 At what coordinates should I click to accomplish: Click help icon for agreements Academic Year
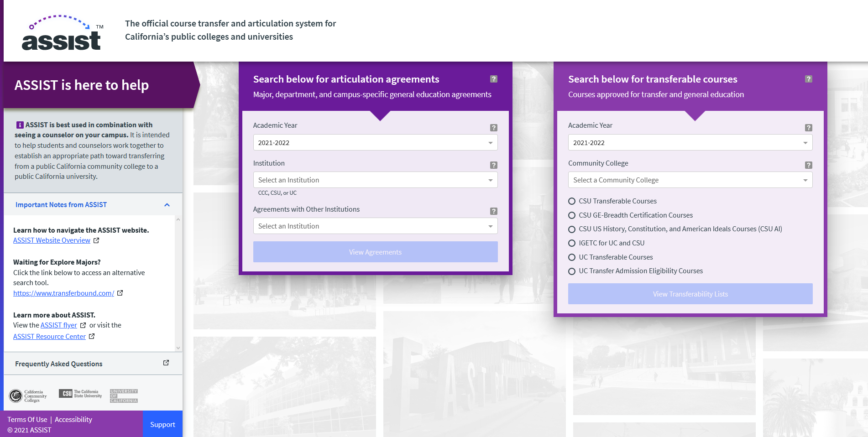[x=493, y=128]
